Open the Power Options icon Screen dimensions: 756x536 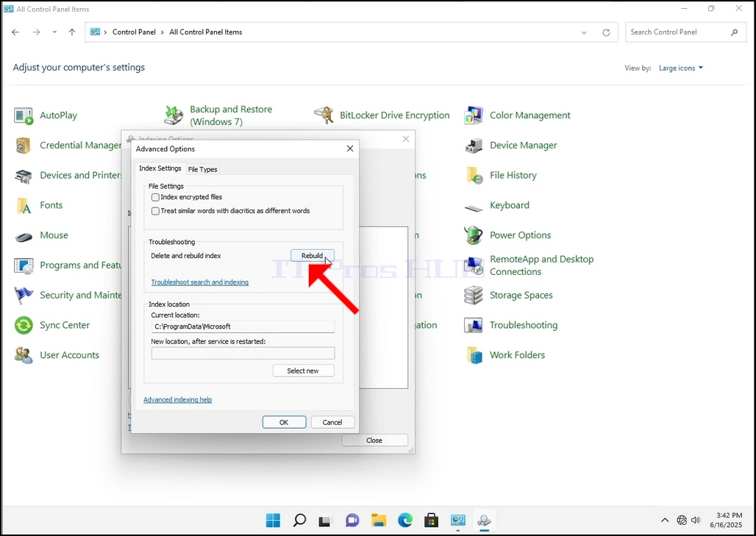474,235
